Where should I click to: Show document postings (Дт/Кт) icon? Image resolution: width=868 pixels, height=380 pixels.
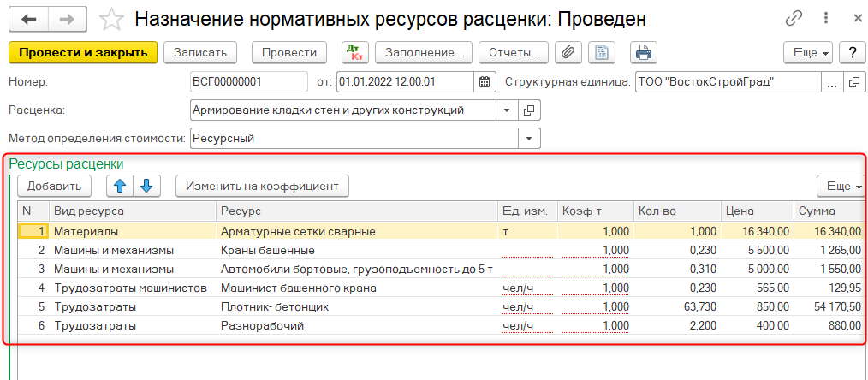click(x=354, y=52)
